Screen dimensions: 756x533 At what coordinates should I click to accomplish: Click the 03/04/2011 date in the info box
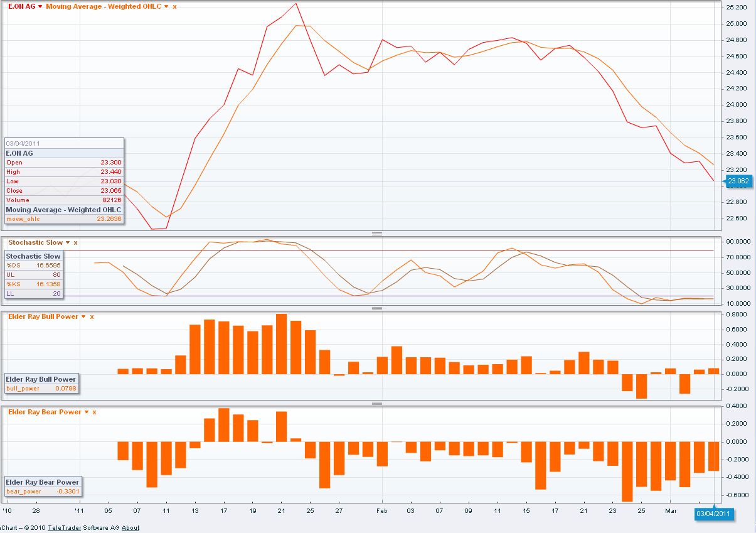[23, 143]
